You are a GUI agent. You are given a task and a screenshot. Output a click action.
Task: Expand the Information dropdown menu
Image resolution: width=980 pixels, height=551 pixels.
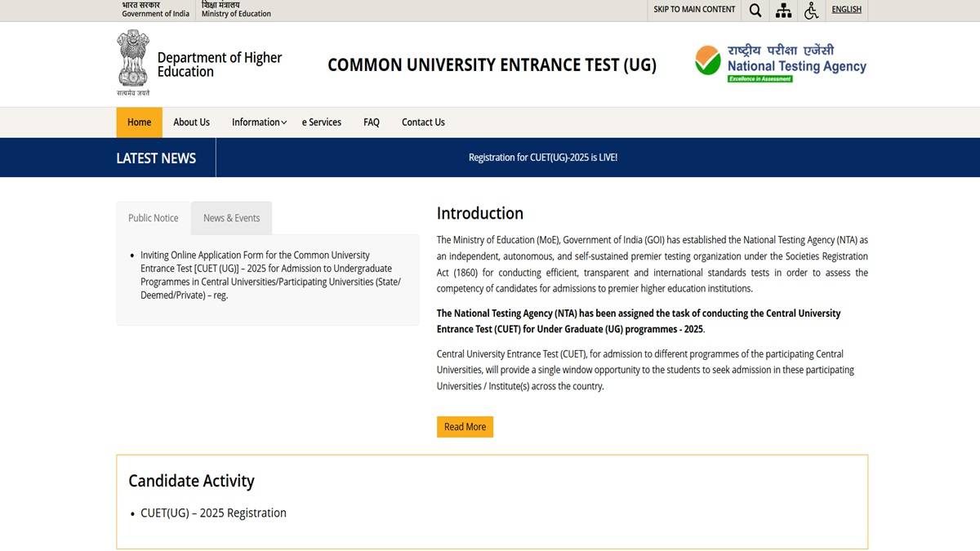[259, 122]
